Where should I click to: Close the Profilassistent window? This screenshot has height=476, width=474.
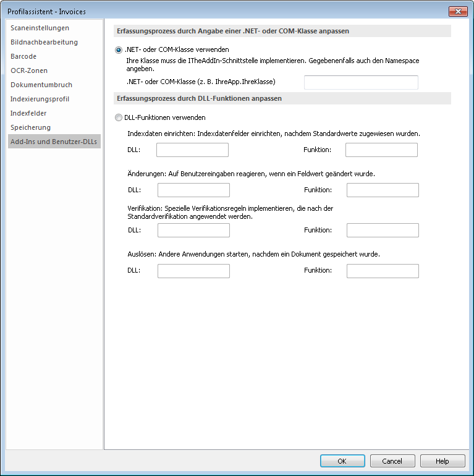[x=458, y=12]
